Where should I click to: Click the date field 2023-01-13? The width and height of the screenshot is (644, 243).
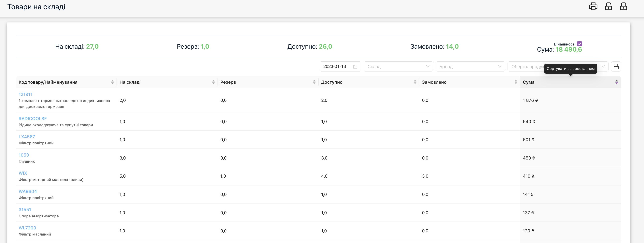[334, 66]
